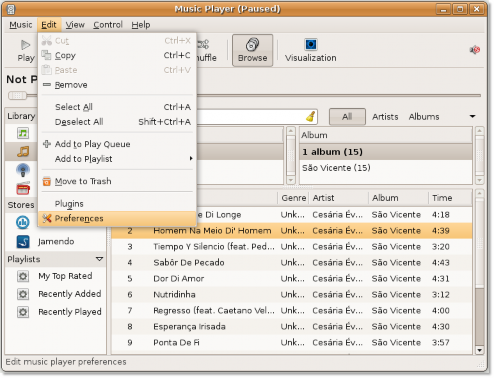
Task: Open the Visualization view
Action: (x=311, y=51)
